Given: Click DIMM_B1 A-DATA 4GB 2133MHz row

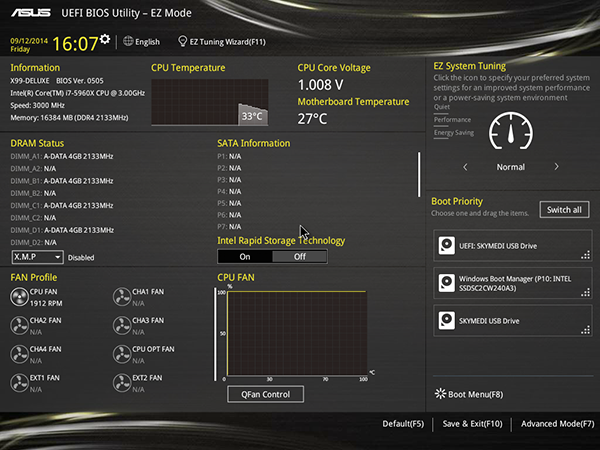Looking at the screenshot, I should point(62,181).
